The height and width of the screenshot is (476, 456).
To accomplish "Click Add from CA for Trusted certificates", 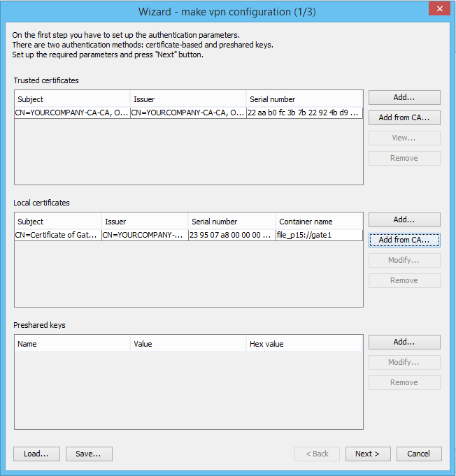I will [404, 118].
